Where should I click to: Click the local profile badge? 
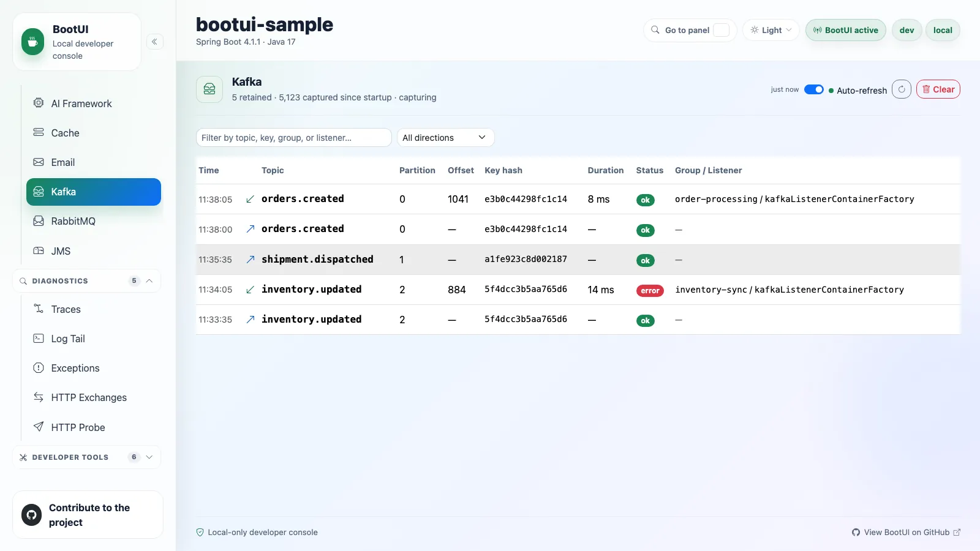tap(943, 30)
